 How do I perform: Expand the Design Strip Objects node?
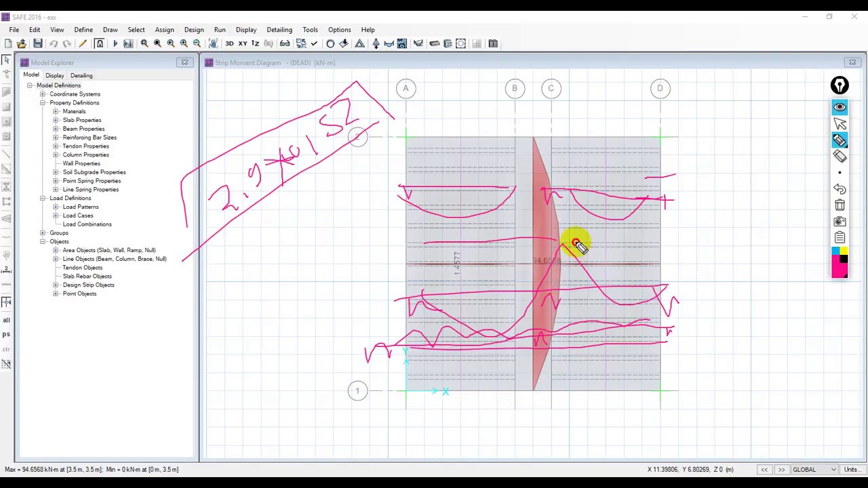56,285
